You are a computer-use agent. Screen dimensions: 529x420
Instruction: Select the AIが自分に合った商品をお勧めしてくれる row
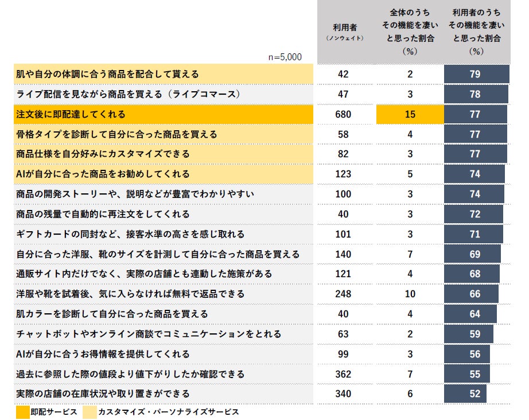pos(164,174)
